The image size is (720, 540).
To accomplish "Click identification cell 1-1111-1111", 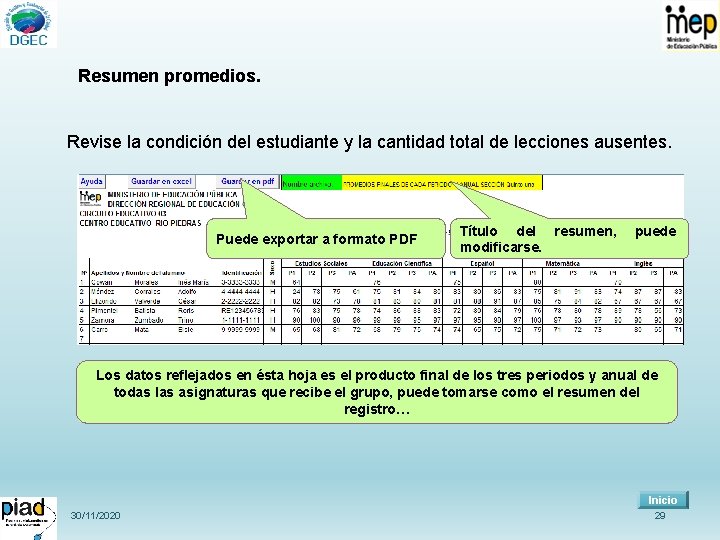I will point(241,320).
